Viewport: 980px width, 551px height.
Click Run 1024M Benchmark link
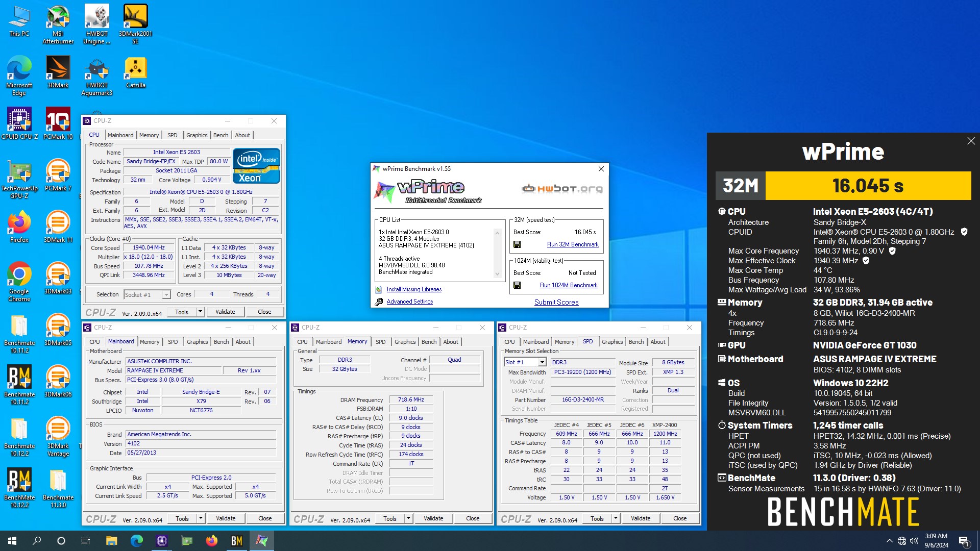(569, 285)
